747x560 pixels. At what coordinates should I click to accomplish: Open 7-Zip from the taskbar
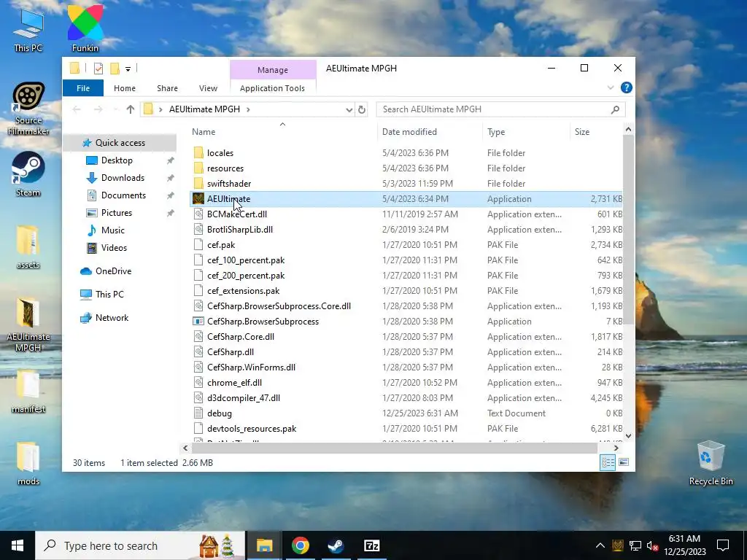click(371, 545)
